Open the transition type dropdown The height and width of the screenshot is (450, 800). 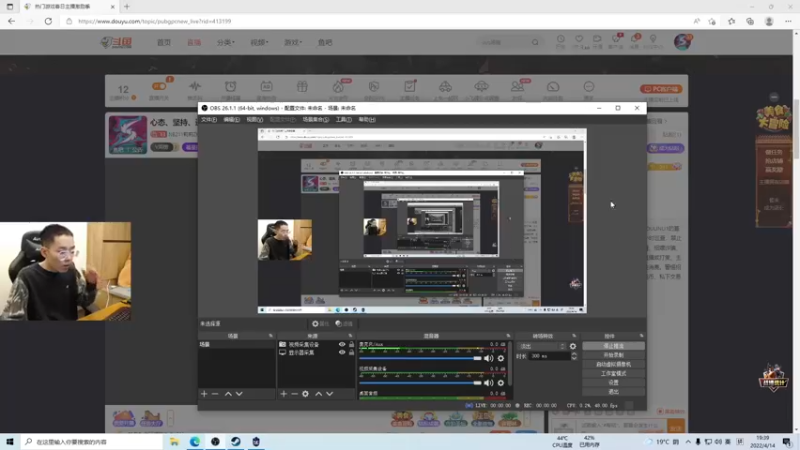541,346
